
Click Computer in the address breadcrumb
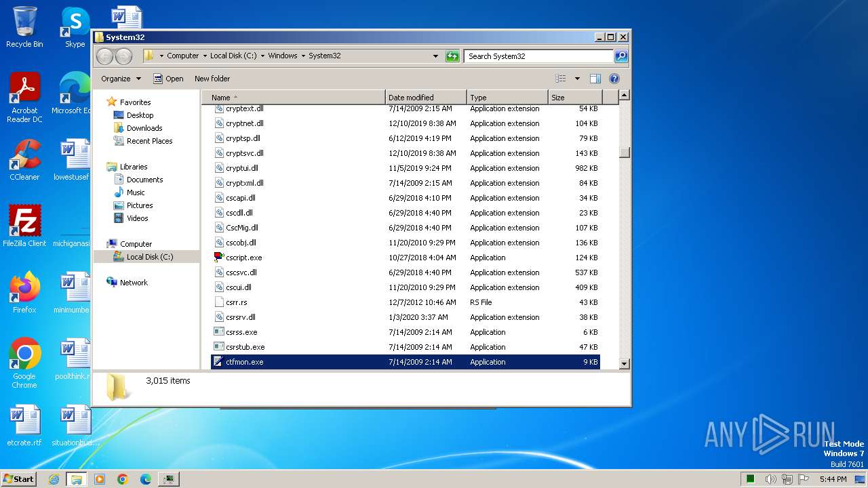[183, 56]
